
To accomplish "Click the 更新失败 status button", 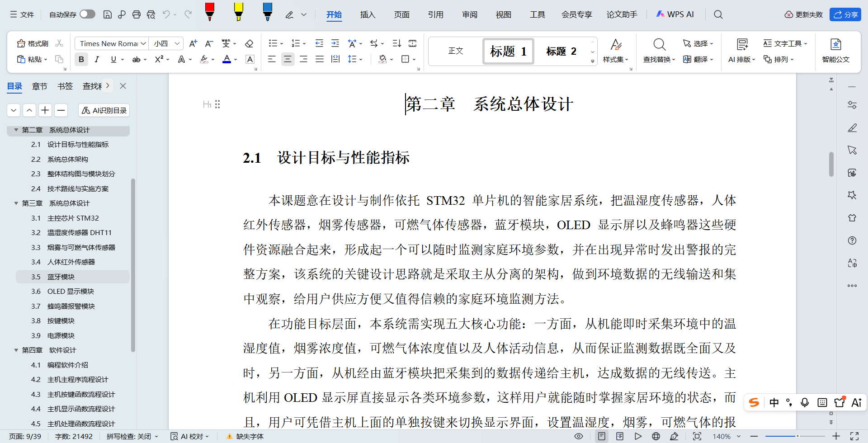I will coord(803,14).
